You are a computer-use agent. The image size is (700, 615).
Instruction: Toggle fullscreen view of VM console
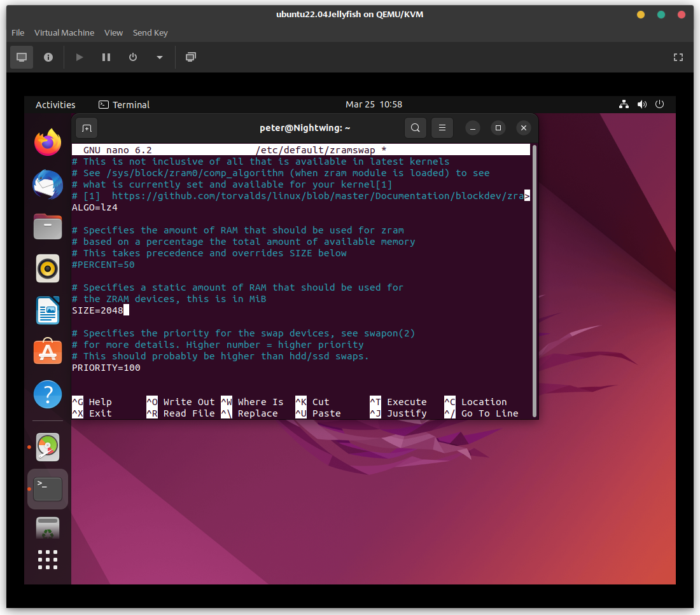coord(678,57)
